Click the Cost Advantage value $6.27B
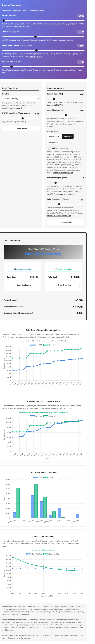Viewport: 95px width, 644px height. 79,300
